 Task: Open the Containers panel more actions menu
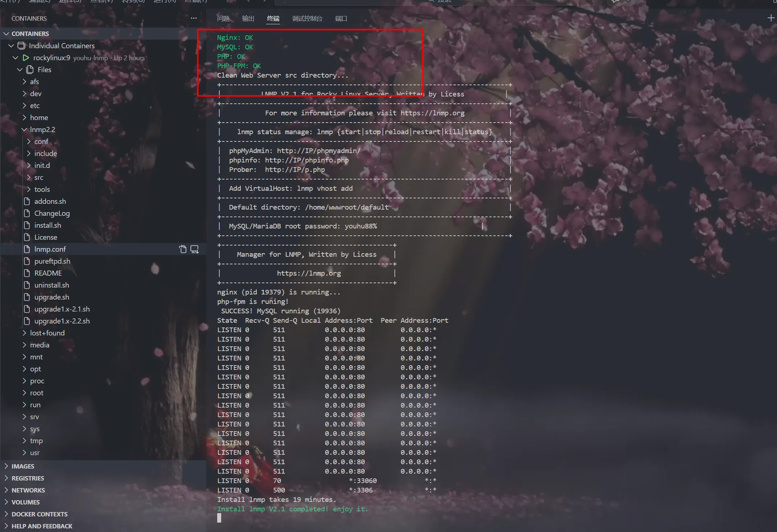coord(194,18)
